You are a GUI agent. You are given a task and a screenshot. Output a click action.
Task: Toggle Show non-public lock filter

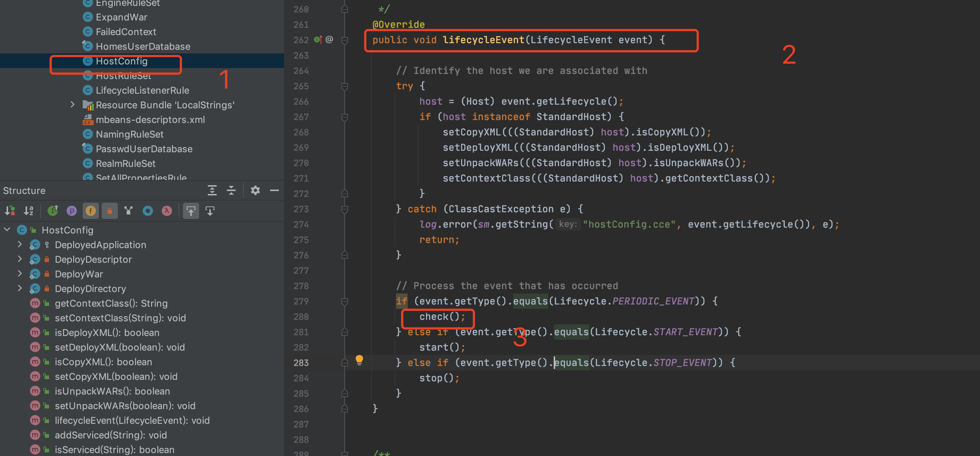[x=109, y=210]
